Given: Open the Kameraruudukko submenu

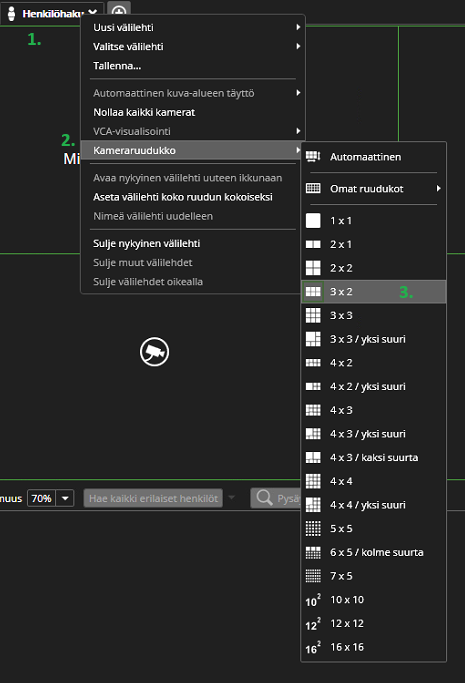Looking at the screenshot, I should (192, 150).
